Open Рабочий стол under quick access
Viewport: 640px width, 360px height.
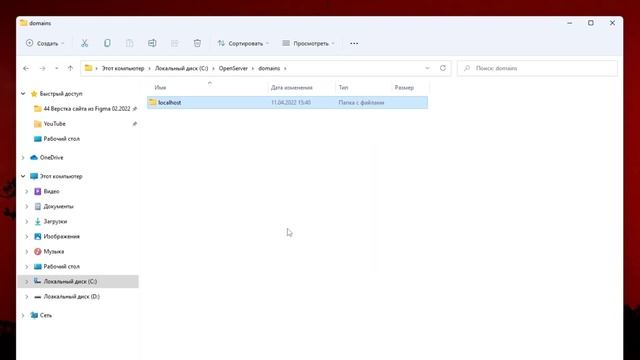tap(62, 139)
